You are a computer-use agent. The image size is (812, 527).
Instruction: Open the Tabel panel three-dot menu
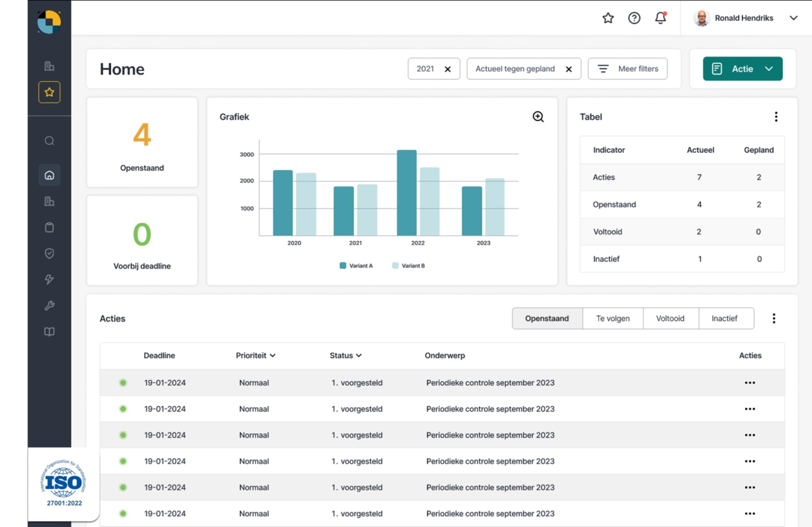click(x=776, y=117)
